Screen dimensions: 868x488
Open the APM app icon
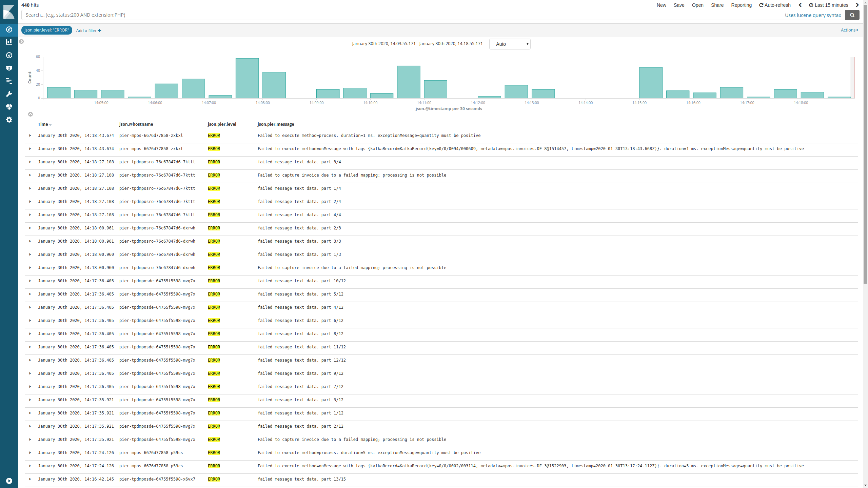click(9, 68)
